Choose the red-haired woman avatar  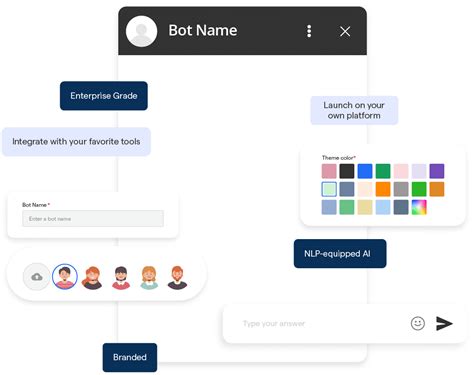pos(92,277)
